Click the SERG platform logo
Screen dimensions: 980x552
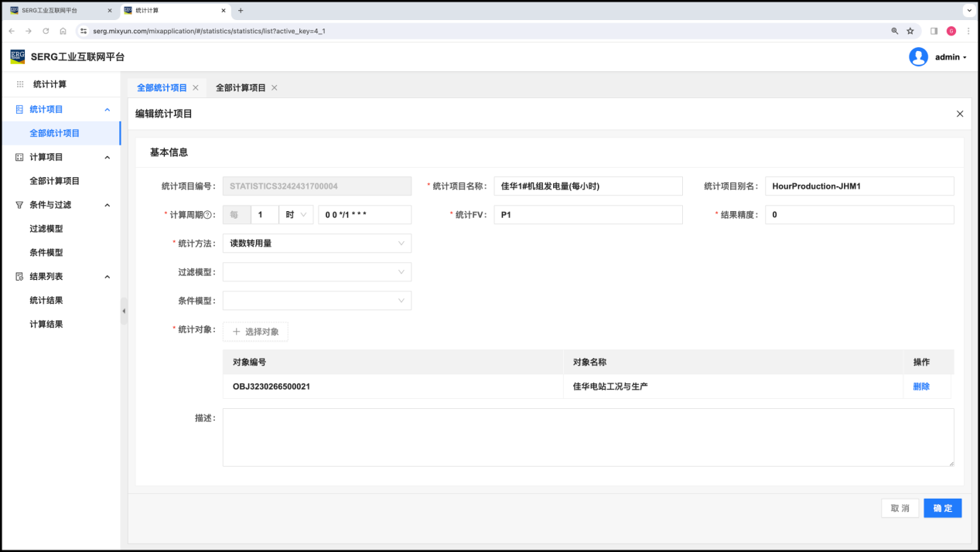17,56
